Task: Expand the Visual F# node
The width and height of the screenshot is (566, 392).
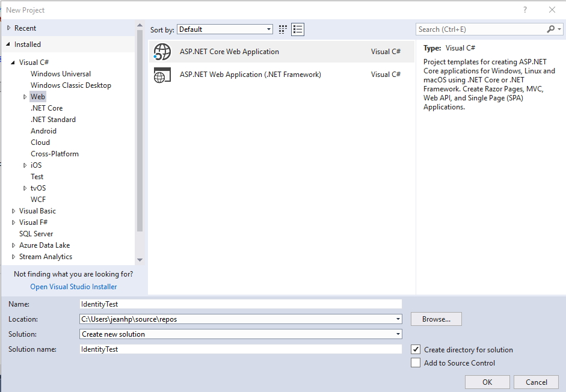Action: (x=13, y=222)
